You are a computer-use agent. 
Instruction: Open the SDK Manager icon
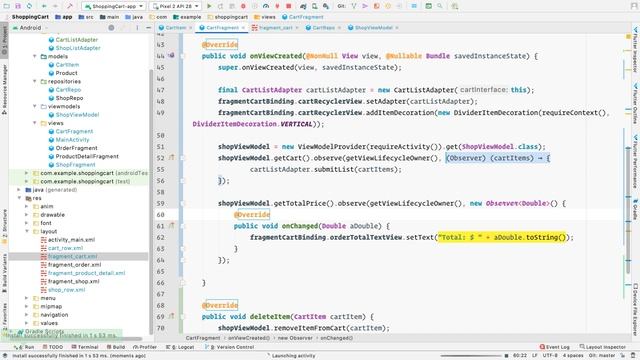326,6
